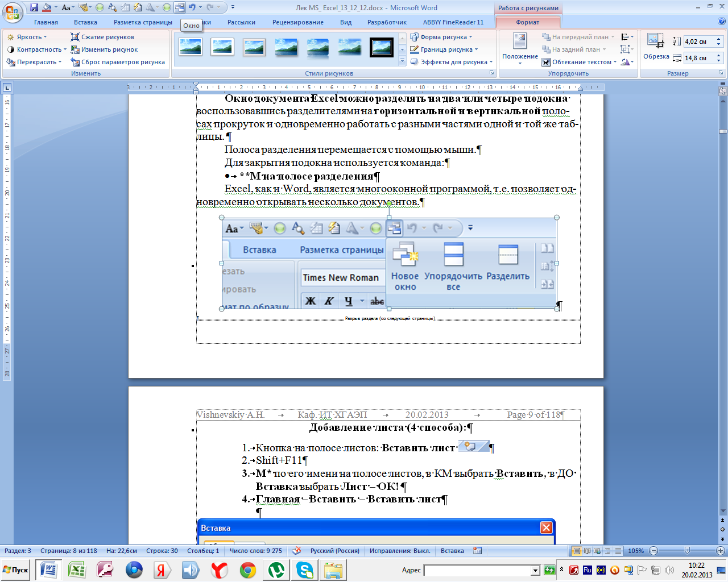Screen dimensions: 728x582
Task: Select the black double-frame picture style
Action: coord(382,47)
